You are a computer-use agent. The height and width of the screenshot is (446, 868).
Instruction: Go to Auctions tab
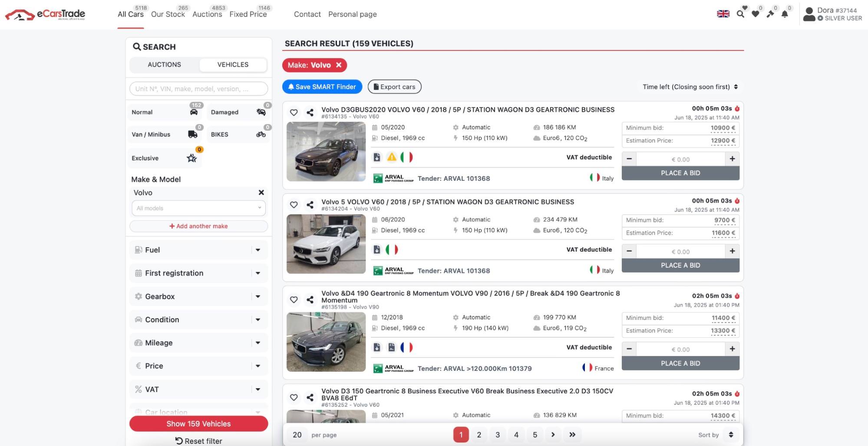(x=207, y=14)
